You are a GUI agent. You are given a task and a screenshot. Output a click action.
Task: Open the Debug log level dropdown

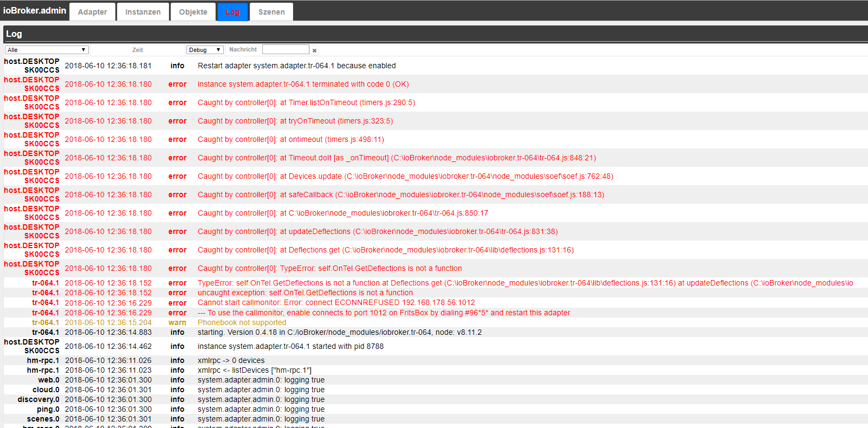coord(205,50)
